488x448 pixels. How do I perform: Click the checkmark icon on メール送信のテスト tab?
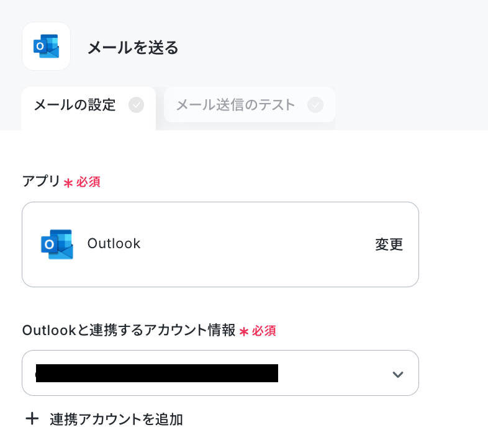click(x=315, y=105)
